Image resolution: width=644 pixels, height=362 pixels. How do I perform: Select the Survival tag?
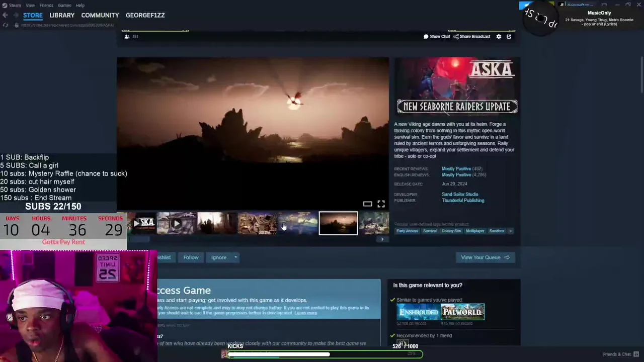[x=430, y=231]
